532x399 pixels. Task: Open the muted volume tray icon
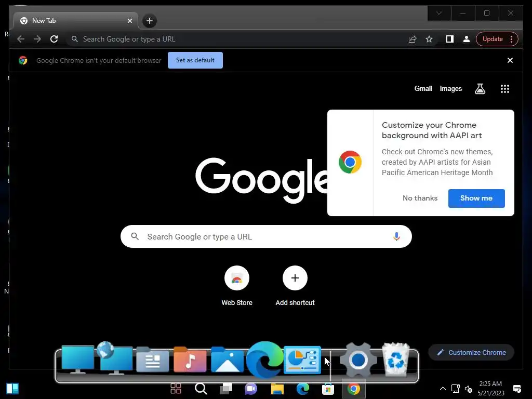point(469,389)
